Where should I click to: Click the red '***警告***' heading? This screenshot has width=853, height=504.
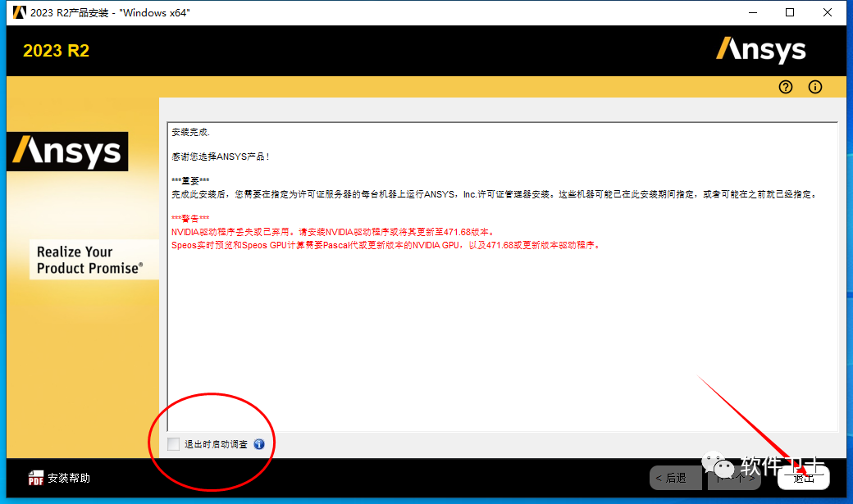[190, 219]
